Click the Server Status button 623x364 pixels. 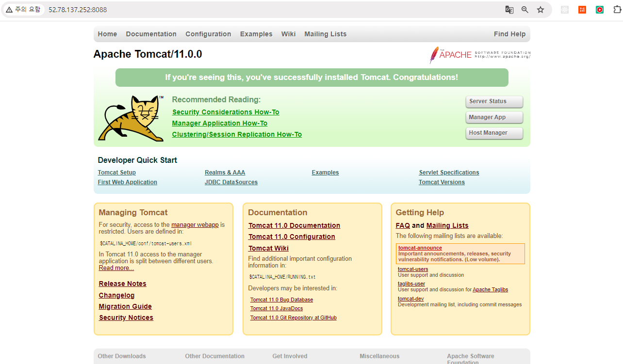pyautogui.click(x=494, y=102)
